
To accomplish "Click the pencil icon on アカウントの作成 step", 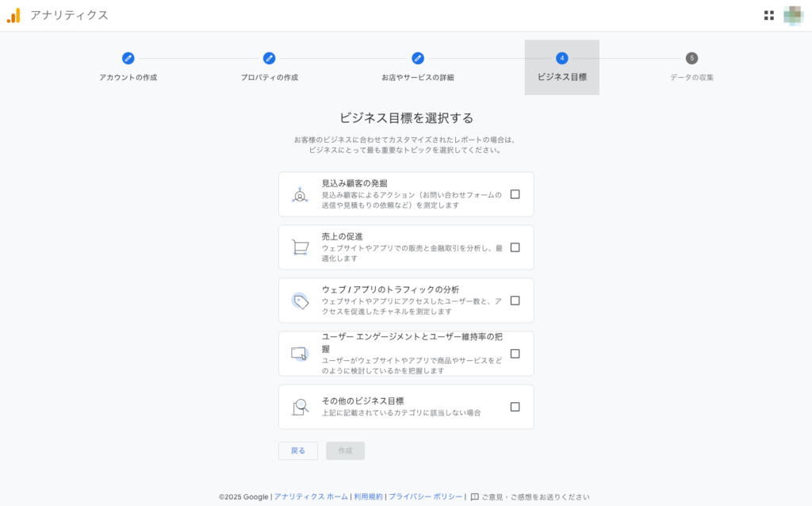I will tap(128, 59).
